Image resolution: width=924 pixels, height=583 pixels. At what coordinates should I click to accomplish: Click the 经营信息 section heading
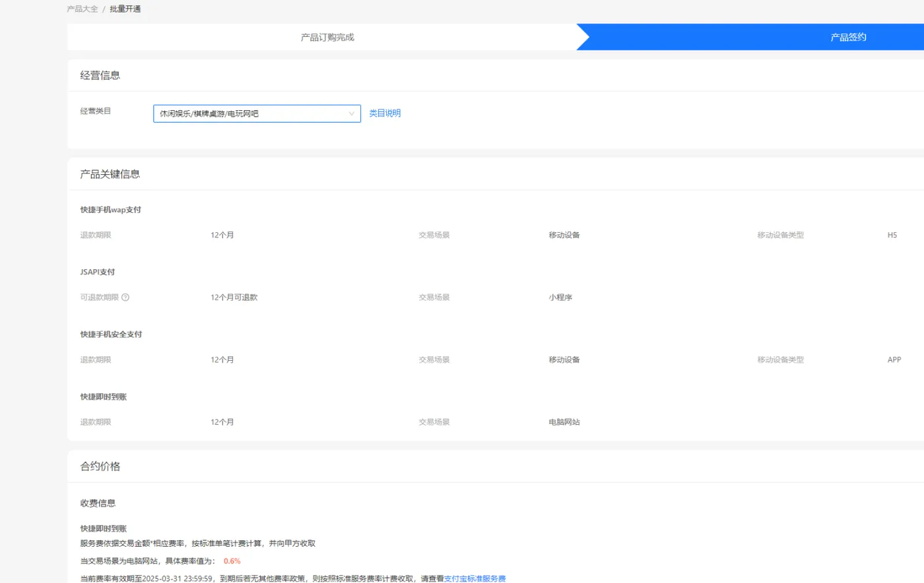coord(100,75)
